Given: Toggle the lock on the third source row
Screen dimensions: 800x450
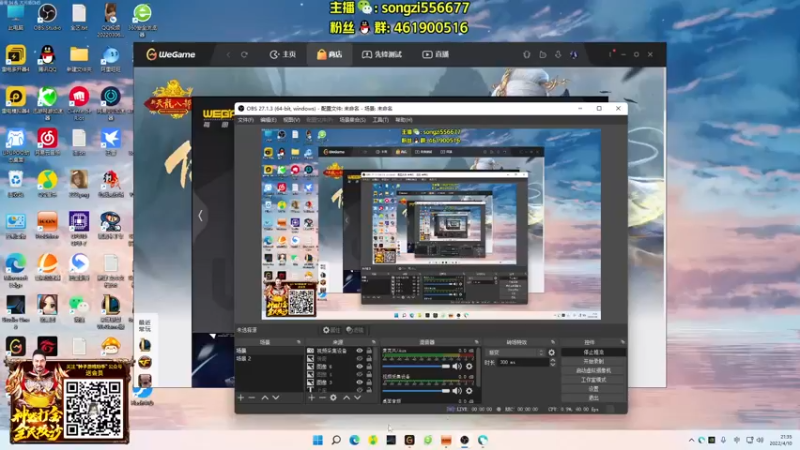Looking at the screenshot, I should (x=369, y=366).
